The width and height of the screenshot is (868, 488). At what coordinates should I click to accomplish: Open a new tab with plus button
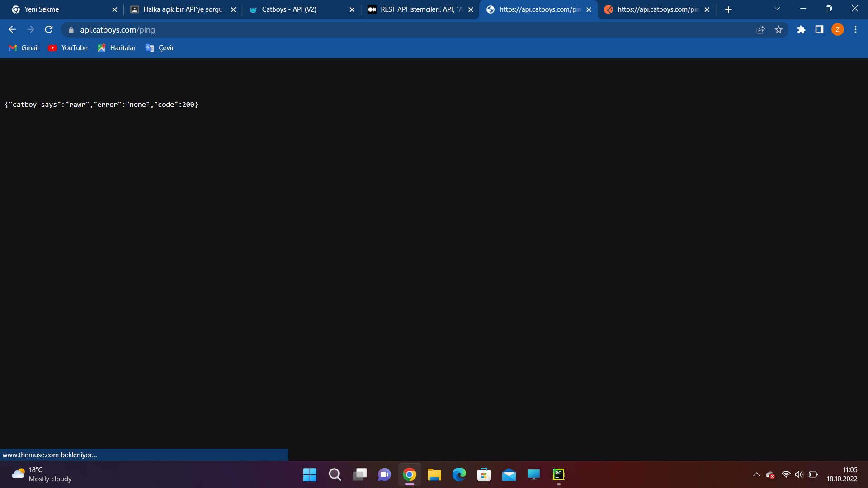[728, 9]
